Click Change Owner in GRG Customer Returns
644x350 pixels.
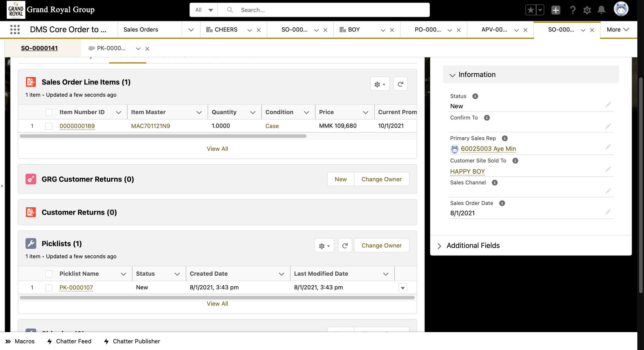coord(381,179)
